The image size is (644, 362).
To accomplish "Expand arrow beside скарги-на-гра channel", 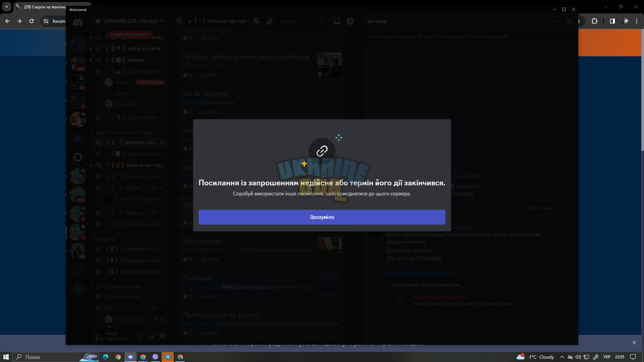I will (x=91, y=165).
